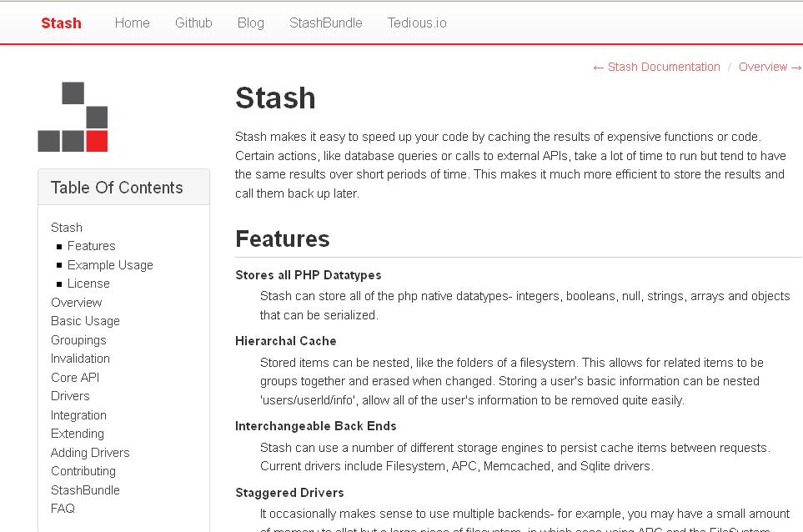Select Contributing in the sidebar
The width and height of the screenshot is (803, 532).
[83, 471]
